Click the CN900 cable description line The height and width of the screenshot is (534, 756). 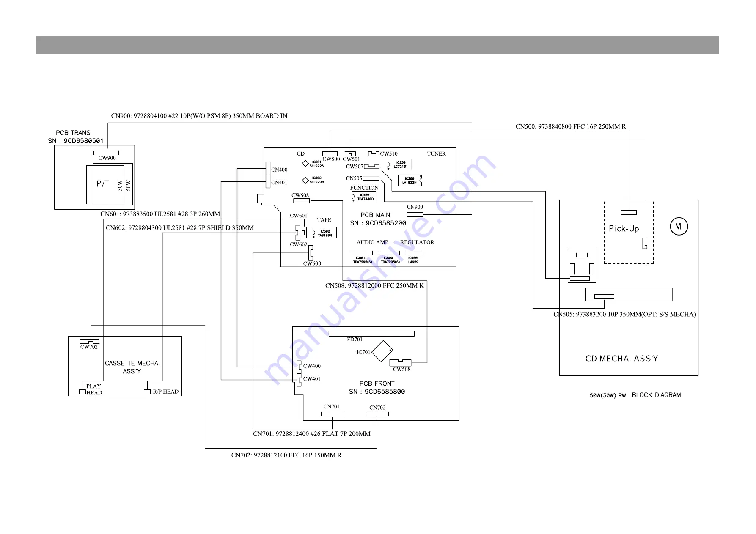pos(199,116)
